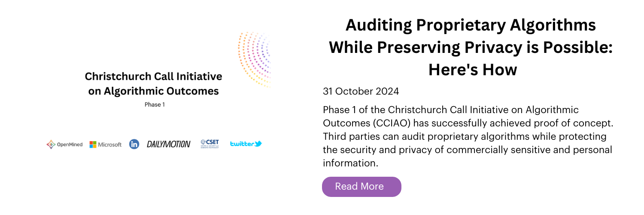This screenshot has height=215, width=644.
Task: Click the CSET lettering in logo
Action: [x=213, y=142]
